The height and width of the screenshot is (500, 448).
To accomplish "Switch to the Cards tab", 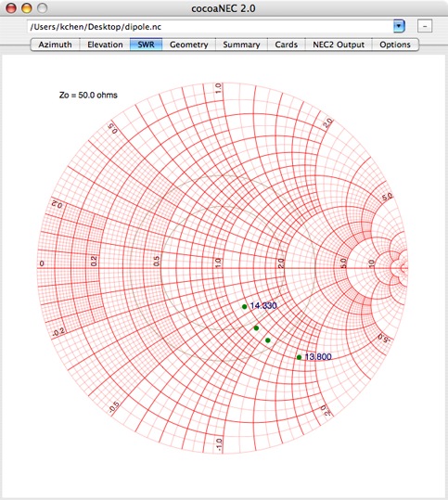I will pos(287,45).
